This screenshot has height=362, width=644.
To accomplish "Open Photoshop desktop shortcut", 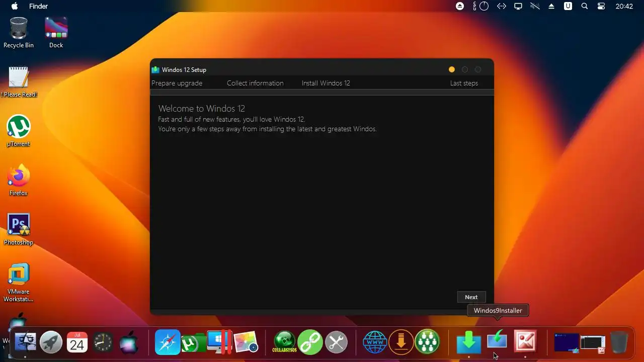I will click(19, 230).
